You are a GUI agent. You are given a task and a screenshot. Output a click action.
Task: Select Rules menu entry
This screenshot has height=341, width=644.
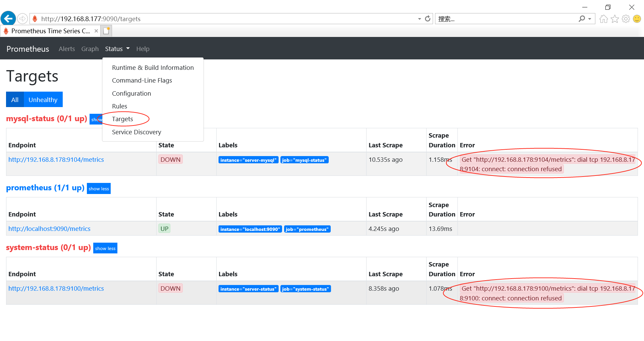pyautogui.click(x=153, y=106)
